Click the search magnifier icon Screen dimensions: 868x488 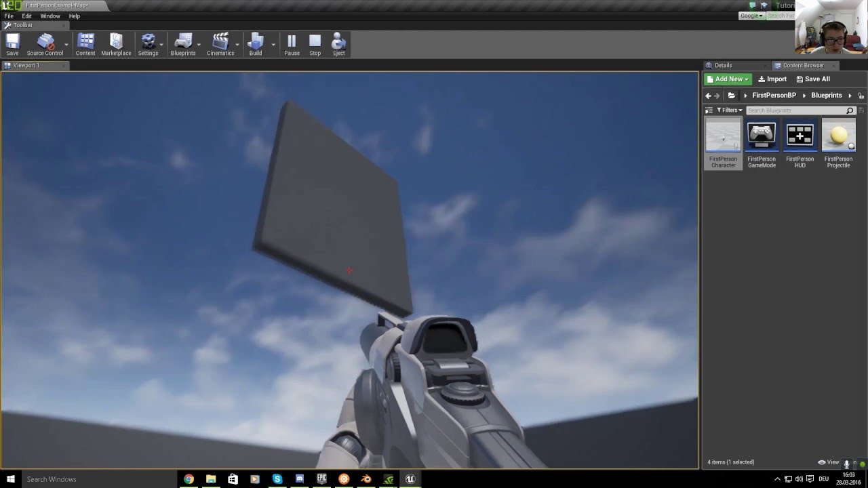click(850, 110)
